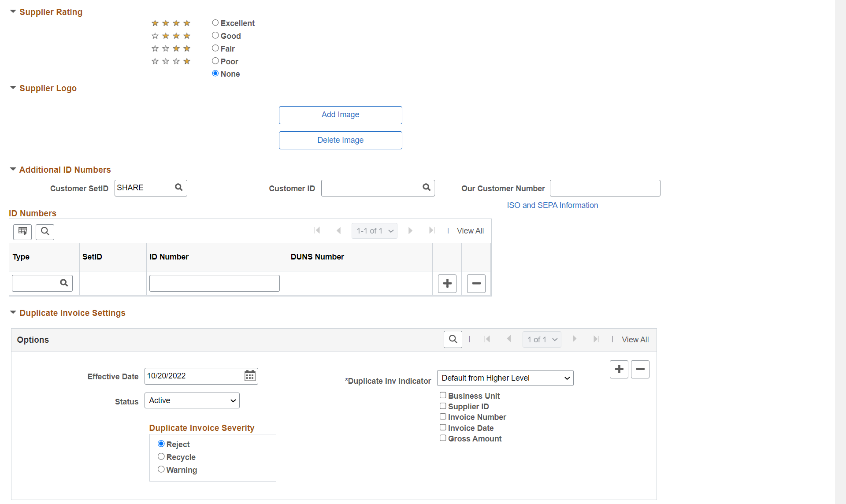Click the ID Number input field
Screen dimensions: 846x504
tap(215, 283)
